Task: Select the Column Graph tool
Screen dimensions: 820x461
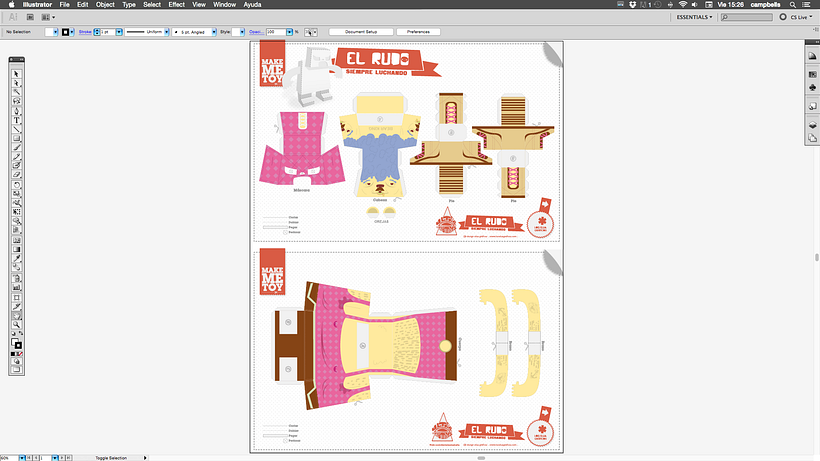Action: pyautogui.click(x=16, y=287)
